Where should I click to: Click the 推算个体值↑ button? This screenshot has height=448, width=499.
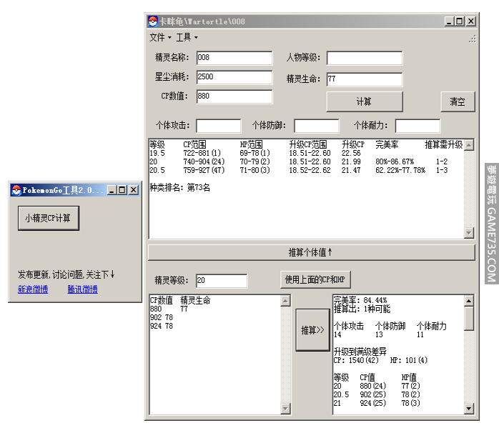(311, 252)
